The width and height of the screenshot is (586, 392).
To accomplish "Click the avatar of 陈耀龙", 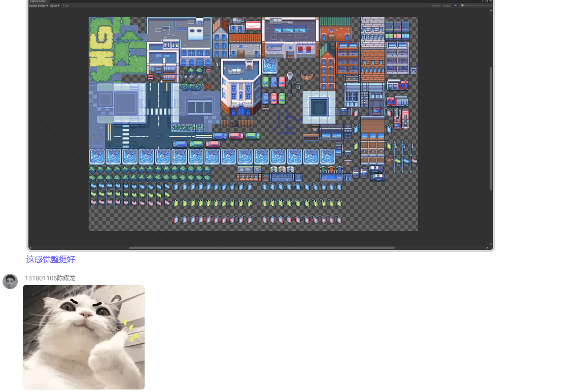I will 10,281.
